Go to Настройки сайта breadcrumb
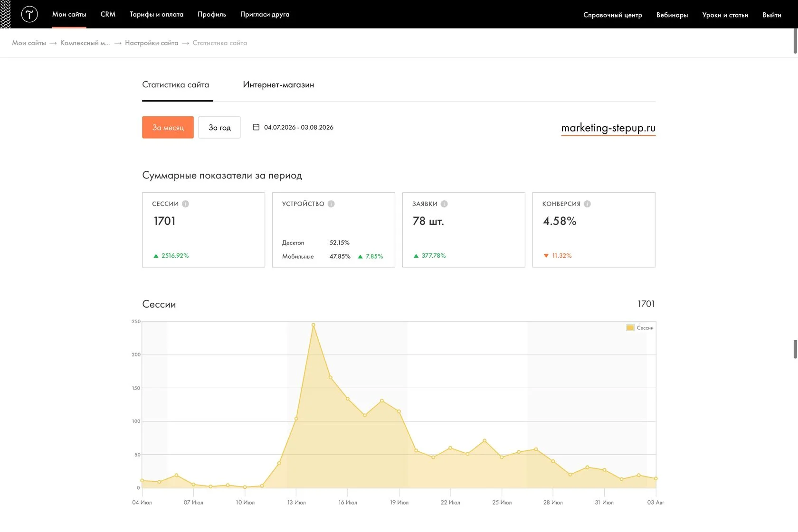 152,43
